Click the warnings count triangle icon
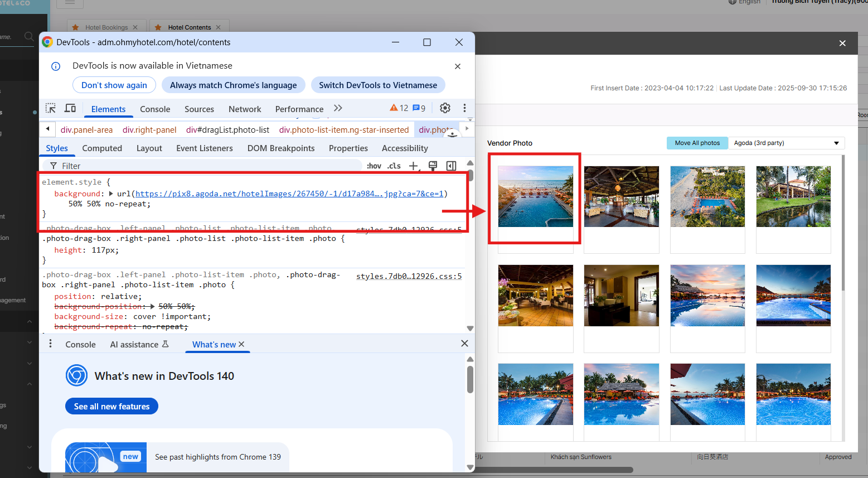The height and width of the screenshot is (478, 868). pyautogui.click(x=394, y=108)
